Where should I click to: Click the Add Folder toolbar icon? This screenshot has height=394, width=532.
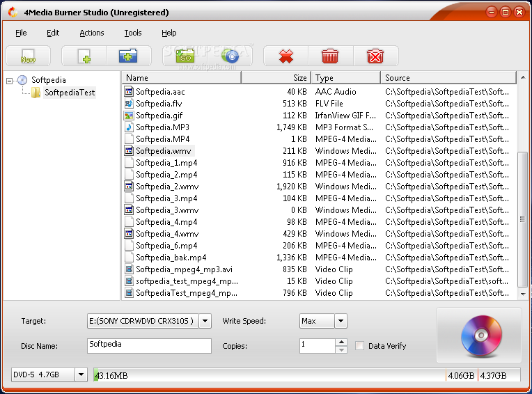coord(128,56)
